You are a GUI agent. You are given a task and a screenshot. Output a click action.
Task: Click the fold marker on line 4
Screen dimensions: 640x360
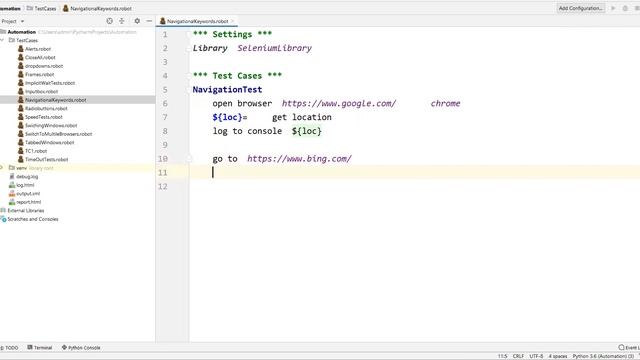189,76
